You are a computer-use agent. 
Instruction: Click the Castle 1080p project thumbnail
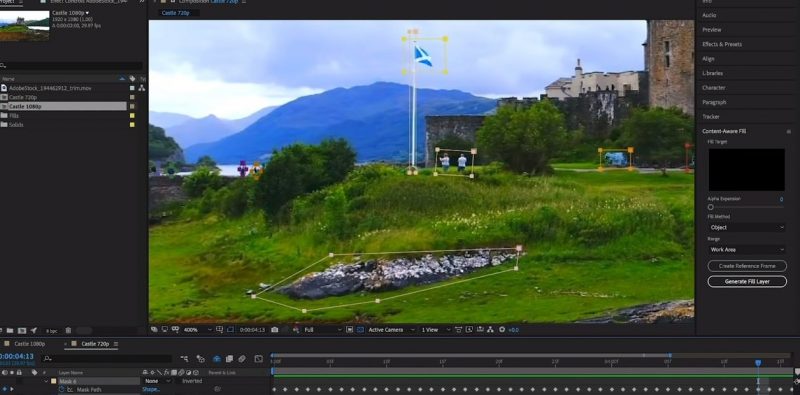point(24,26)
